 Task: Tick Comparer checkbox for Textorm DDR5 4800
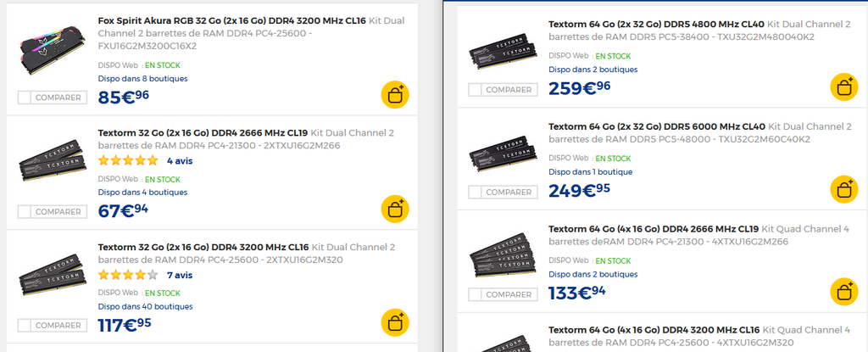pos(475,90)
